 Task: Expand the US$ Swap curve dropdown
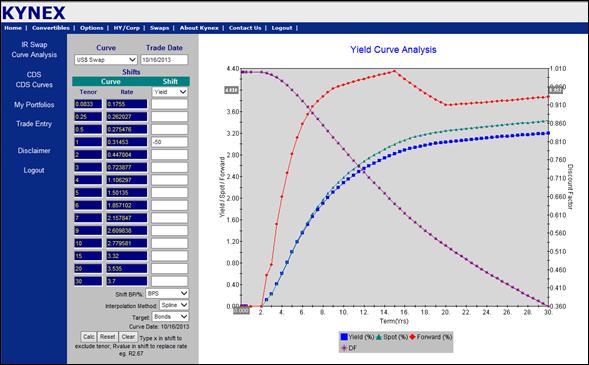(106, 60)
